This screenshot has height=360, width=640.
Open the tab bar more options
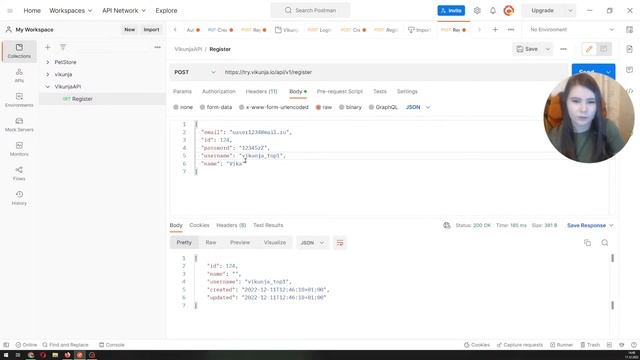click(x=511, y=30)
